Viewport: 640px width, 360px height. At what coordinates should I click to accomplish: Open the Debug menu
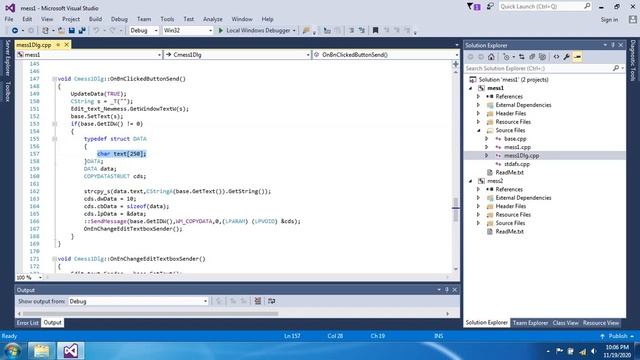[x=119, y=19]
